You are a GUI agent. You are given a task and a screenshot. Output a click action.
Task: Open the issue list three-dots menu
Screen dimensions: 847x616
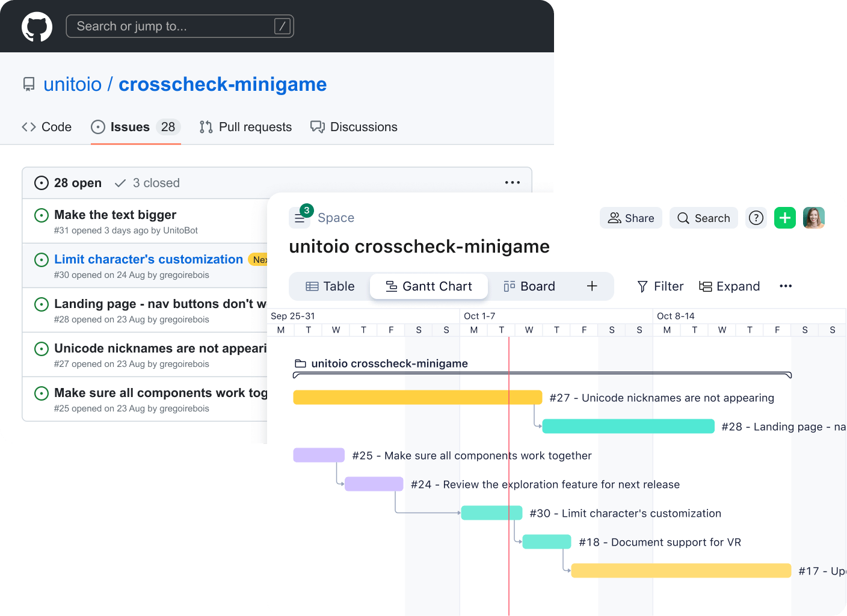(x=512, y=183)
